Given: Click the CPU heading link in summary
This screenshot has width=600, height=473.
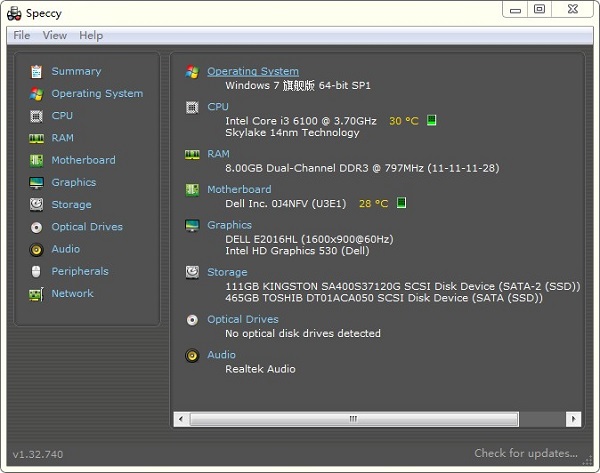Looking at the screenshot, I should (218, 107).
